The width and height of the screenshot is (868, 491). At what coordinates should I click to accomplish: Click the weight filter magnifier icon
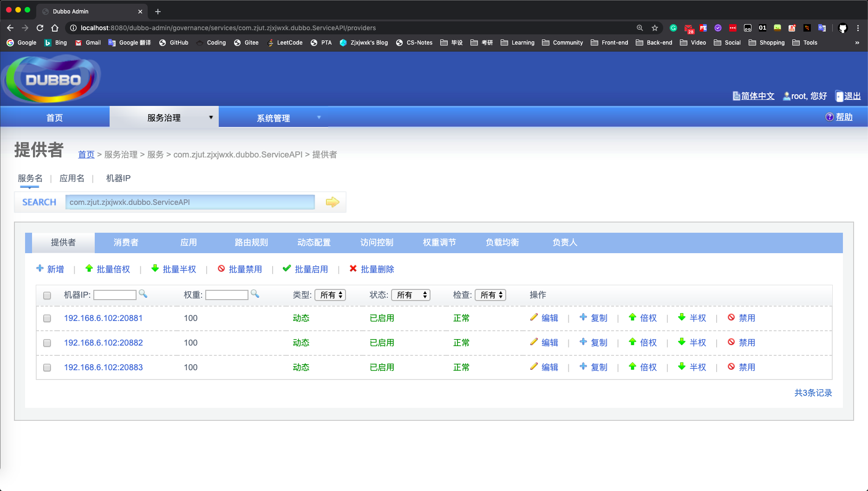[255, 294]
